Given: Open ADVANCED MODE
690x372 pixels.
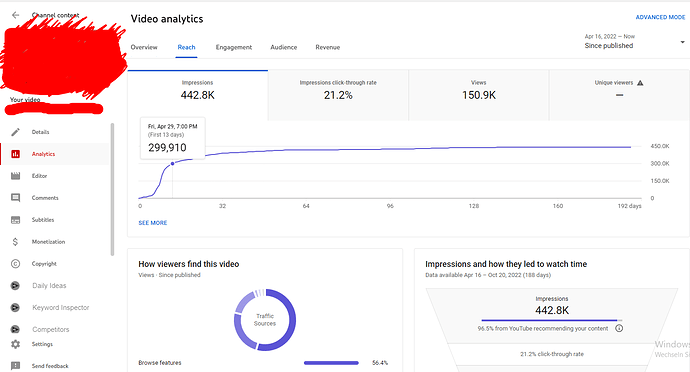Looking at the screenshot, I should 660,17.
